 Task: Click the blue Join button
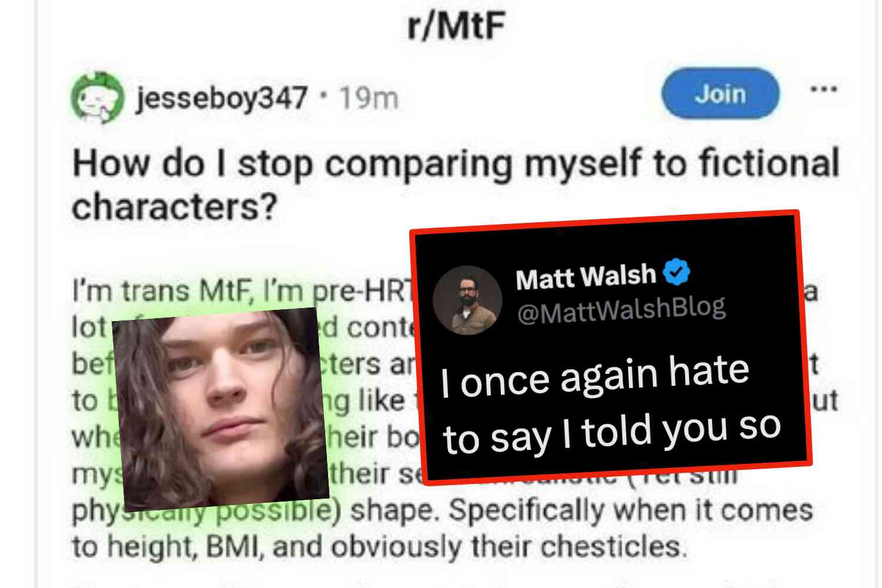720,94
